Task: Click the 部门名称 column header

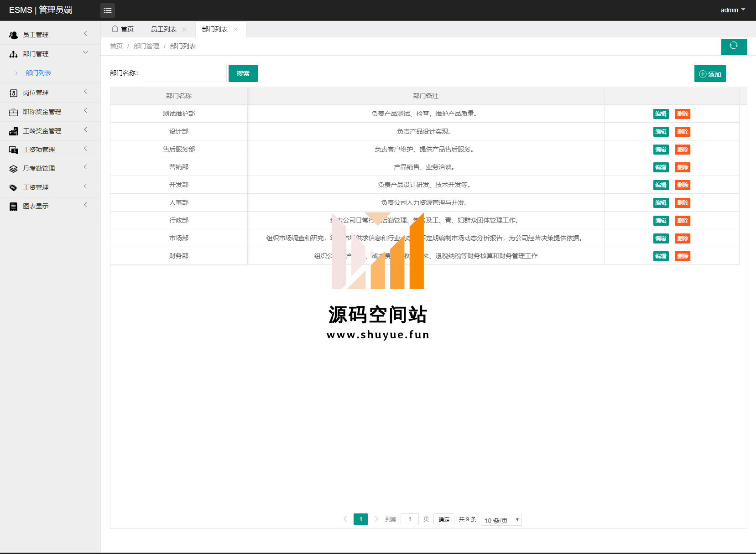Action: [179, 96]
